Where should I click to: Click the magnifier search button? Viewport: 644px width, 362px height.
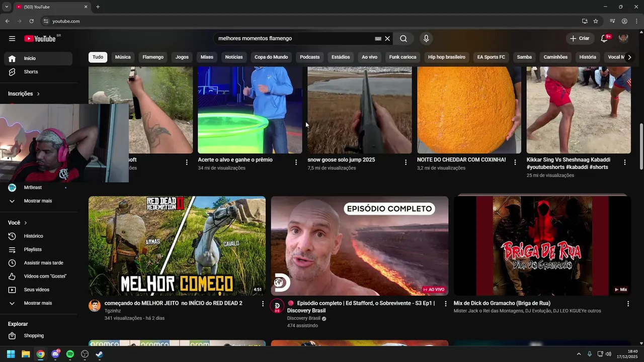(404, 39)
